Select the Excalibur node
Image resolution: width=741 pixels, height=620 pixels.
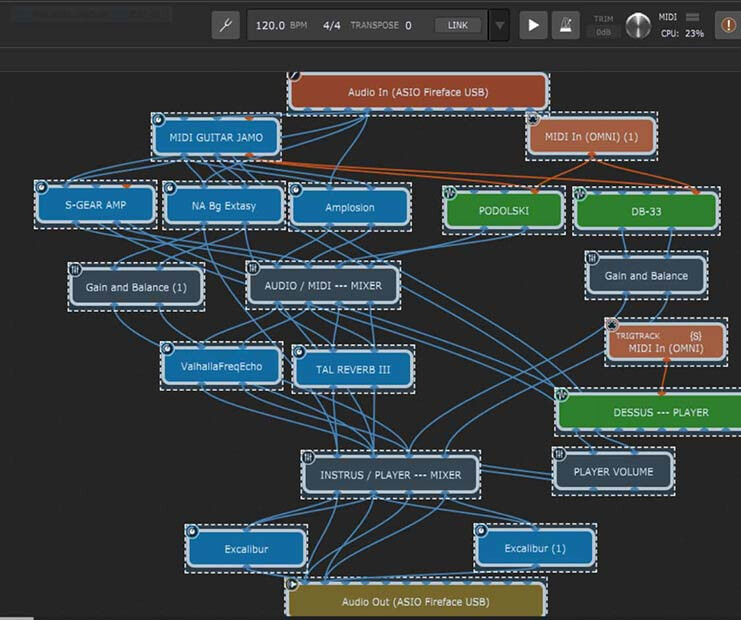(246, 549)
